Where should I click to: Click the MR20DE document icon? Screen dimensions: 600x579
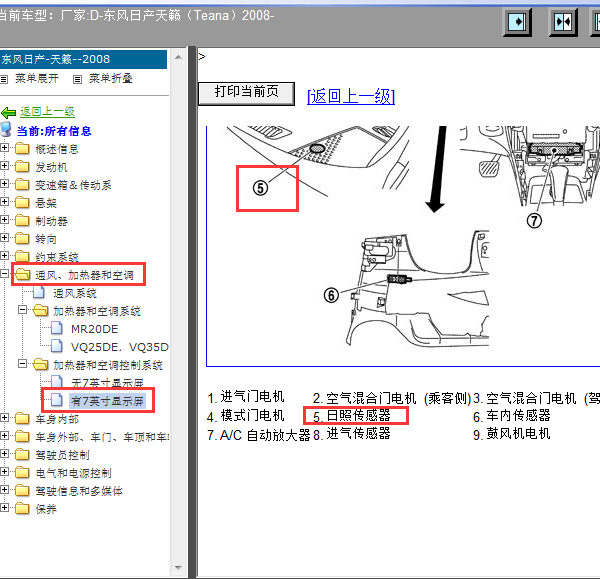coord(57,328)
